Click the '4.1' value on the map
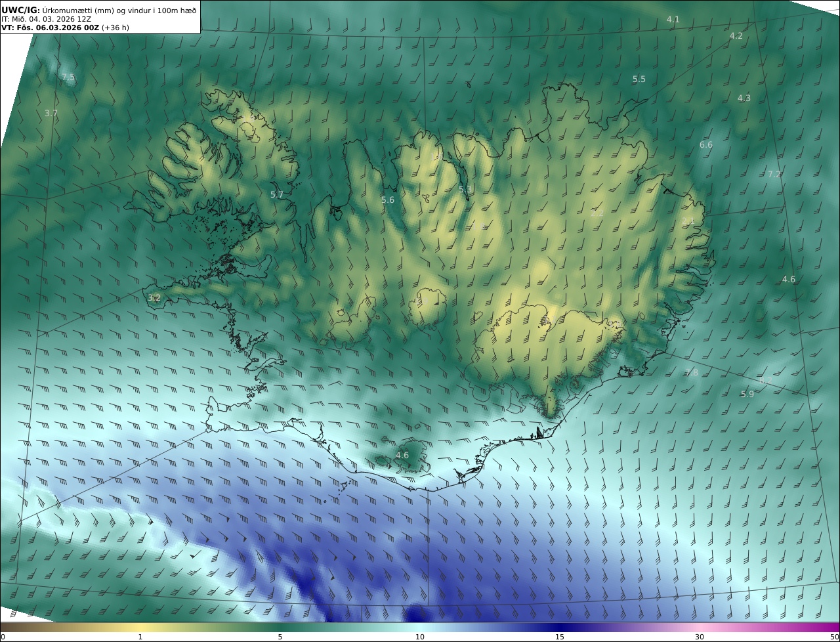Image resolution: width=840 pixels, height=642 pixels. [x=673, y=19]
